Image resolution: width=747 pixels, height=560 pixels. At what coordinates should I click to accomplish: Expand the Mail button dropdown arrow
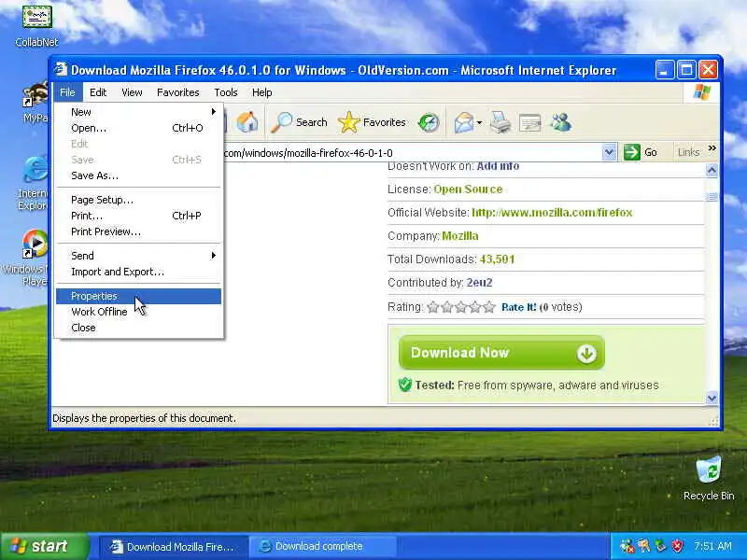pos(479,123)
